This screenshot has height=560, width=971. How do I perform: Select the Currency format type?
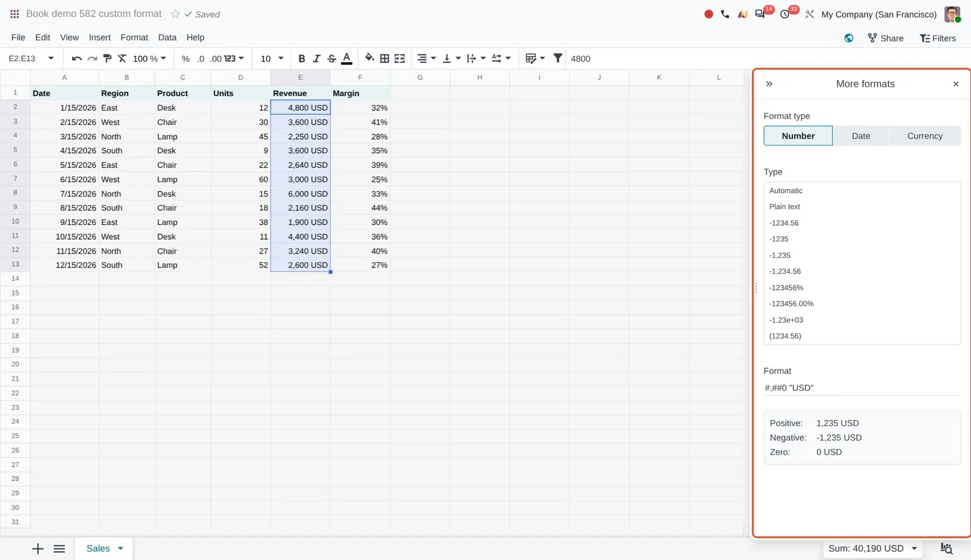pyautogui.click(x=925, y=136)
